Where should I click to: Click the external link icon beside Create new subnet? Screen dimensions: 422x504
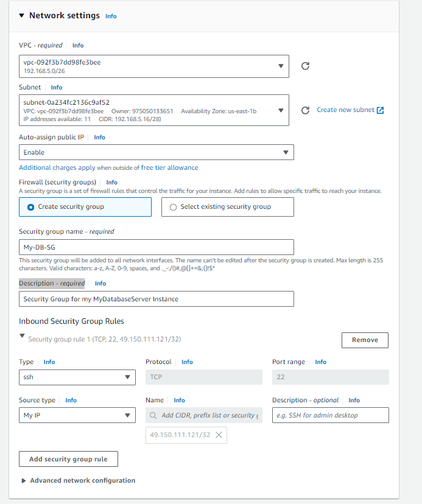point(381,110)
